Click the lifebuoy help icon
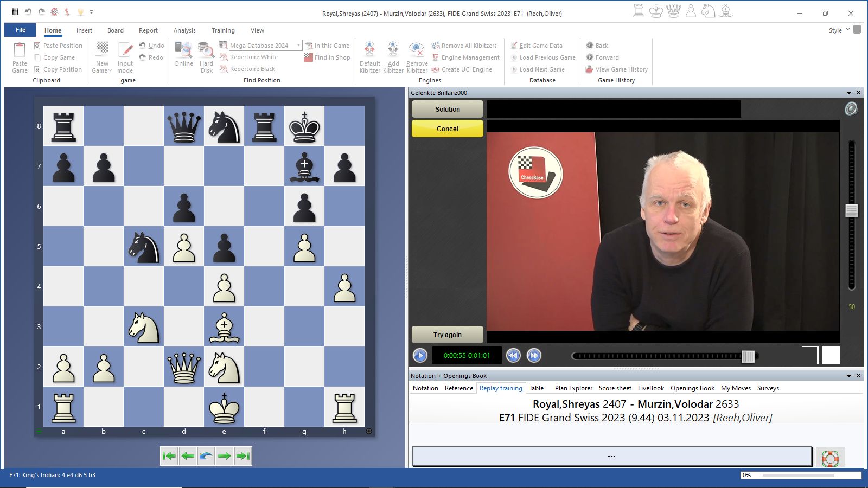868x488 pixels. 830,458
